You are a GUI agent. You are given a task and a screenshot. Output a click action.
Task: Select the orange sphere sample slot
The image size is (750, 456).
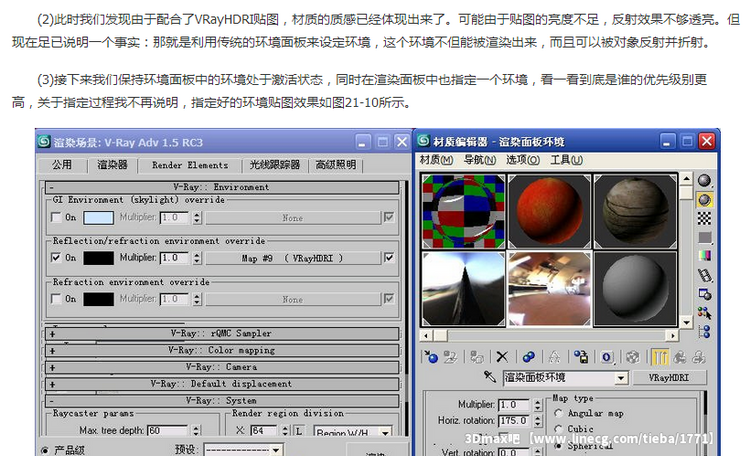(549, 211)
